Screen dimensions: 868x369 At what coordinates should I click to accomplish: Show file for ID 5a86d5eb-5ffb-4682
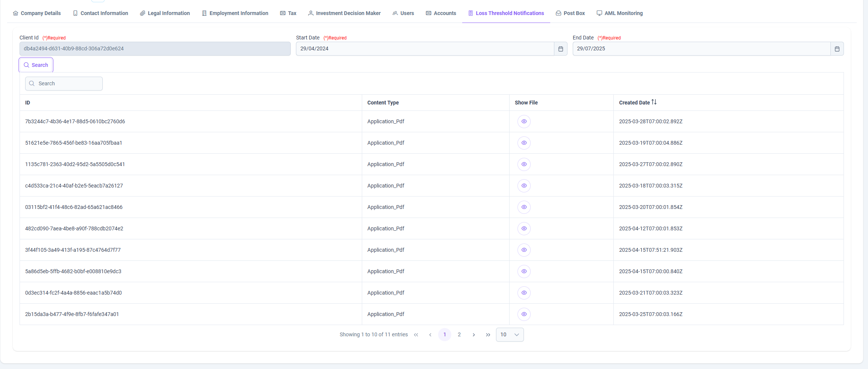524,271
